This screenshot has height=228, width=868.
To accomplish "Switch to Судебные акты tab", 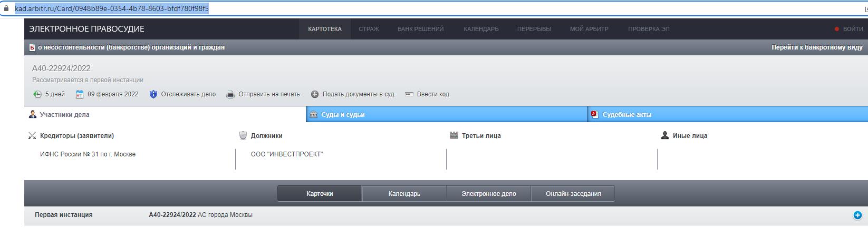I will (728, 114).
